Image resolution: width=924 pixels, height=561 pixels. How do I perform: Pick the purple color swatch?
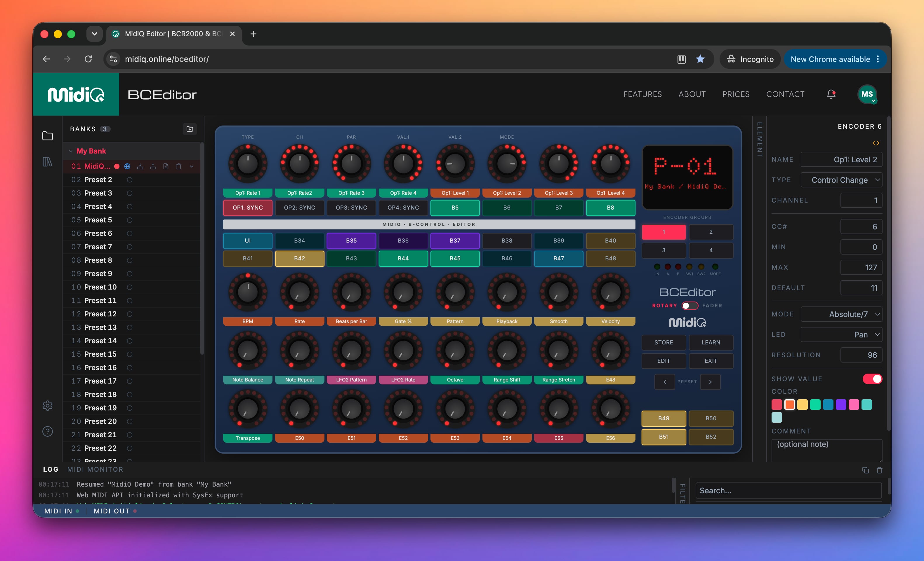pos(841,404)
